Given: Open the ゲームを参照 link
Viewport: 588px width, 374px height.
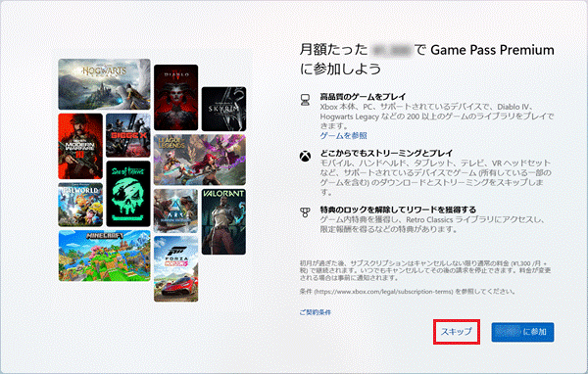Looking at the screenshot, I should pos(343,136).
